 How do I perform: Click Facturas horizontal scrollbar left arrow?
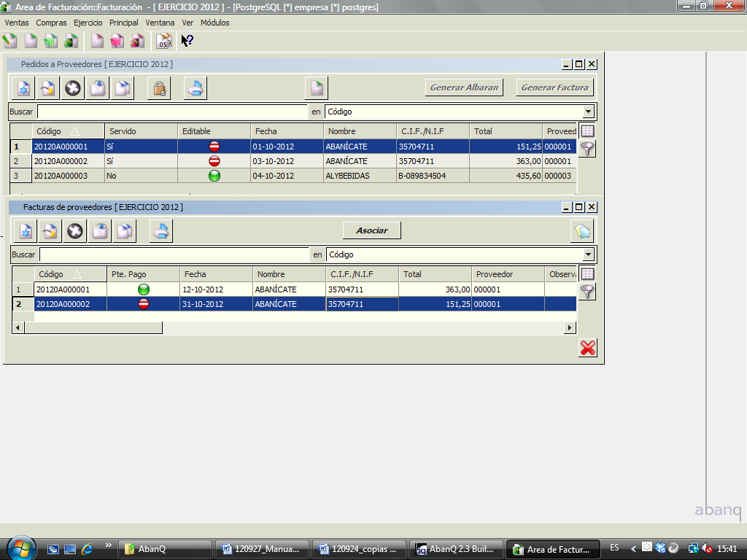coord(18,327)
